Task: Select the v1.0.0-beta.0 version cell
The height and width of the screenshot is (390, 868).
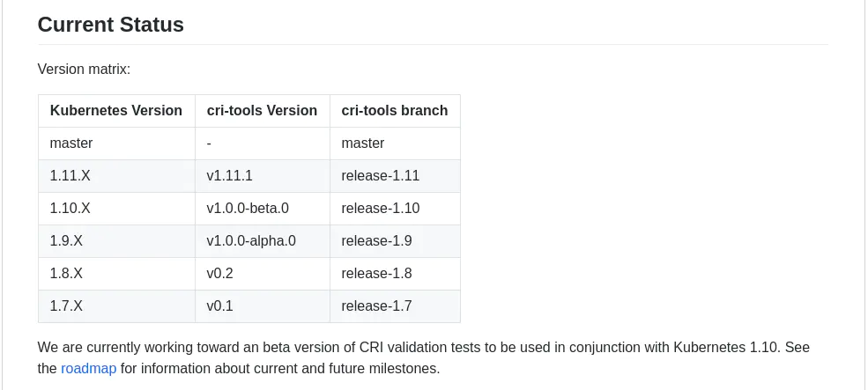Action: (x=248, y=209)
